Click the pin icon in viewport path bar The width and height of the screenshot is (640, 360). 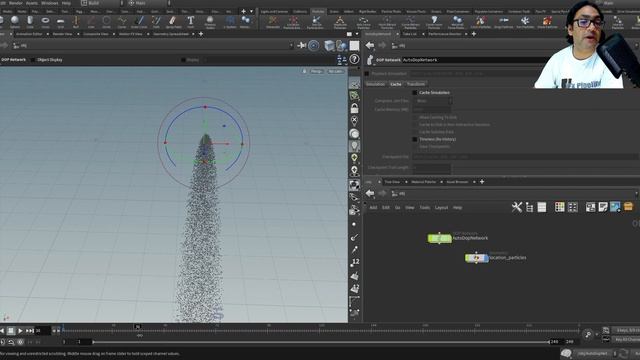pyautogui.click(x=302, y=46)
